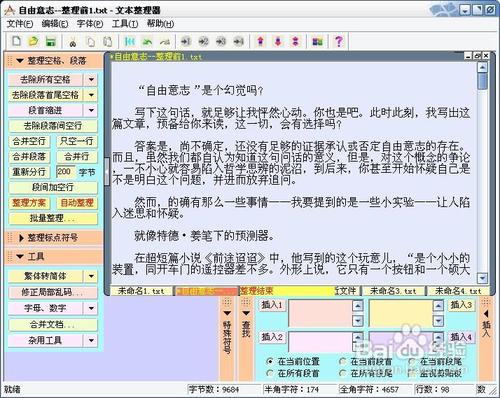
Task: Click the 自动整理 button
Action: click(x=77, y=203)
